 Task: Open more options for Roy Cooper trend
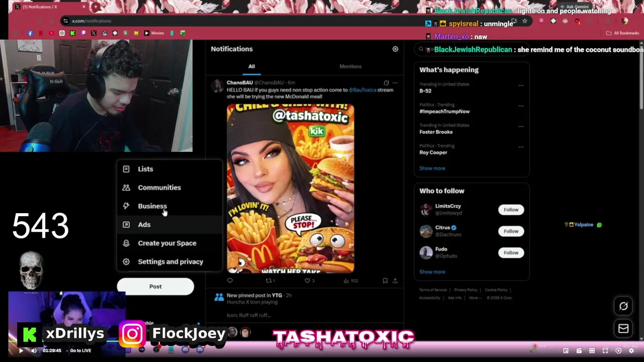(521, 147)
